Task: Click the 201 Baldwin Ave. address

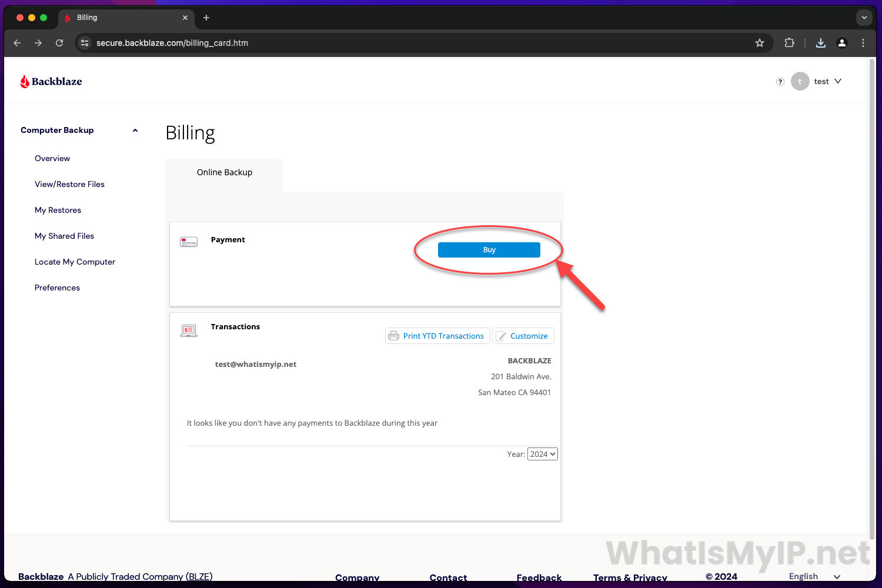Action: pyautogui.click(x=521, y=376)
